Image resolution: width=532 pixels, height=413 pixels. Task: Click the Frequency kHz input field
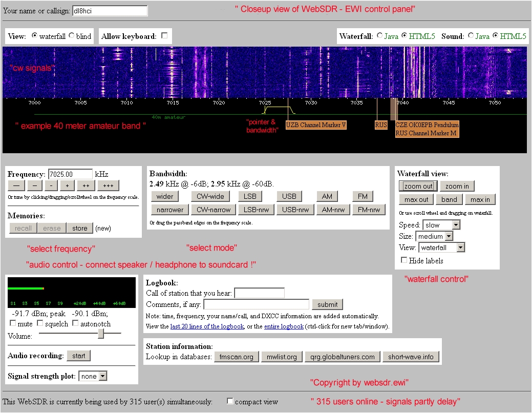click(x=70, y=174)
